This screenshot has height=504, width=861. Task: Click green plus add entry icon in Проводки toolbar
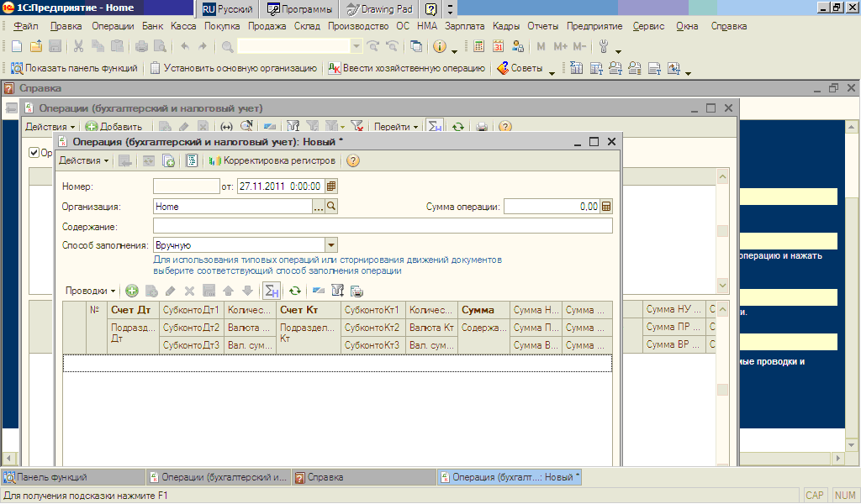point(132,291)
